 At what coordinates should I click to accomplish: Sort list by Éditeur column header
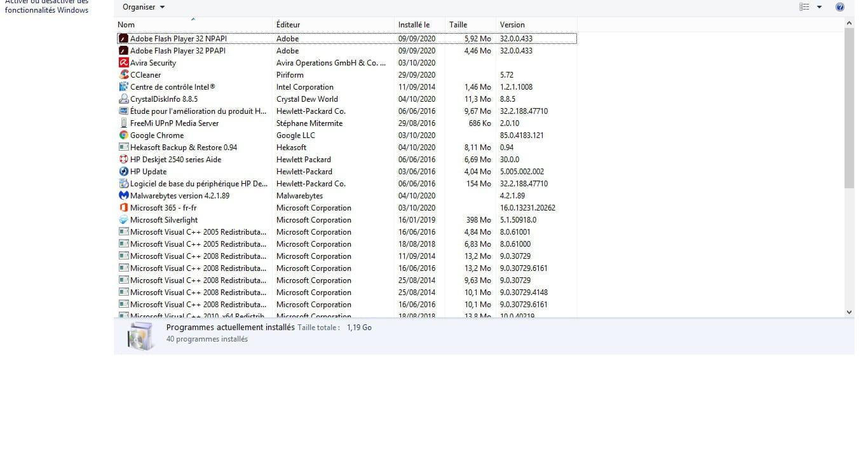(333, 25)
